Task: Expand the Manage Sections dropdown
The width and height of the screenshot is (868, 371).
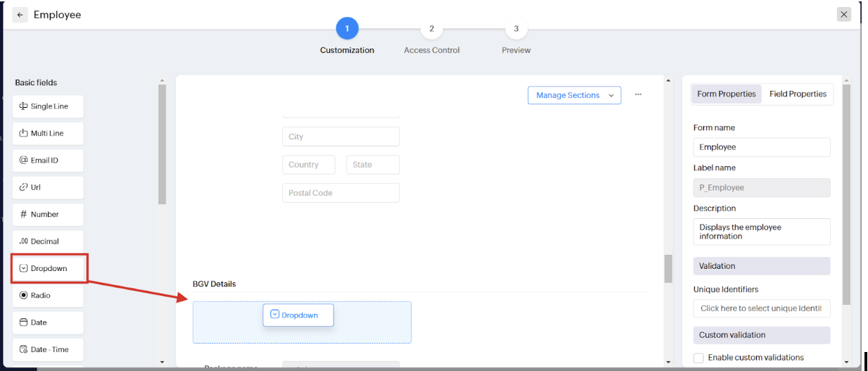Action: point(574,95)
